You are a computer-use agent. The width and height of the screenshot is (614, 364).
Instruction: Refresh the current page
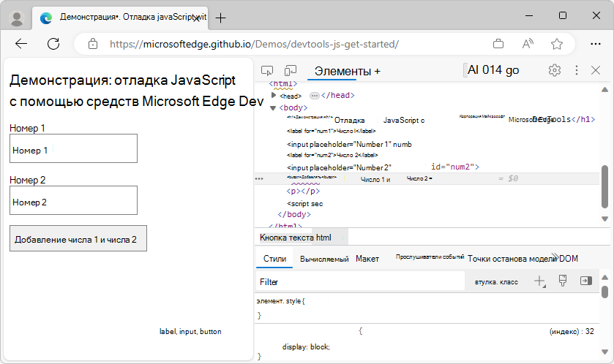(53, 44)
